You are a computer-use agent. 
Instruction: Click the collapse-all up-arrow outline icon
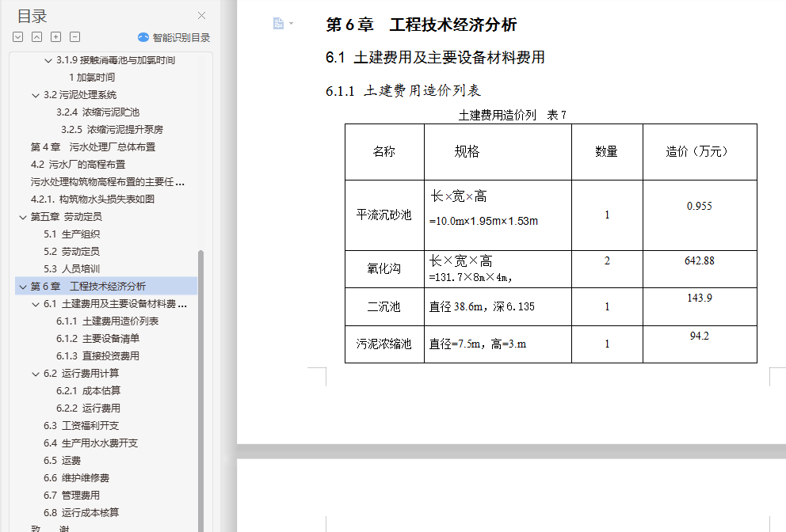[37, 37]
